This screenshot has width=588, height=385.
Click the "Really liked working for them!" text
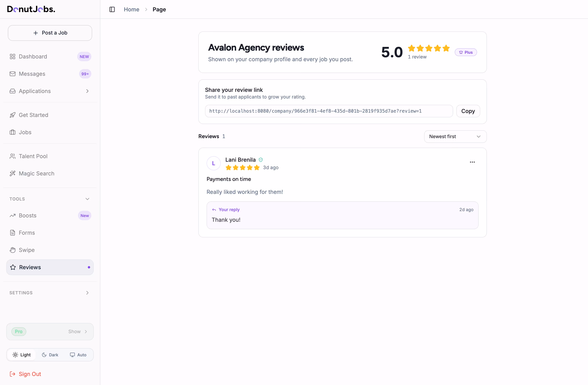coord(245,192)
